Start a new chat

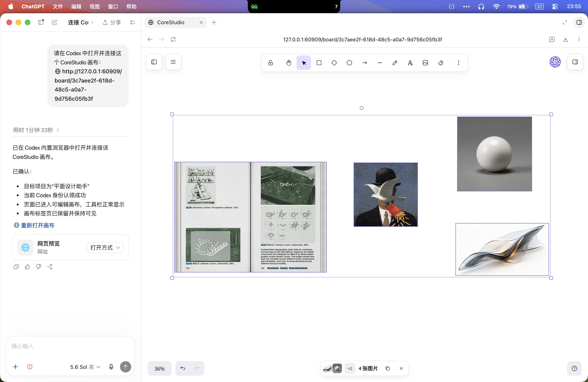click(x=55, y=22)
